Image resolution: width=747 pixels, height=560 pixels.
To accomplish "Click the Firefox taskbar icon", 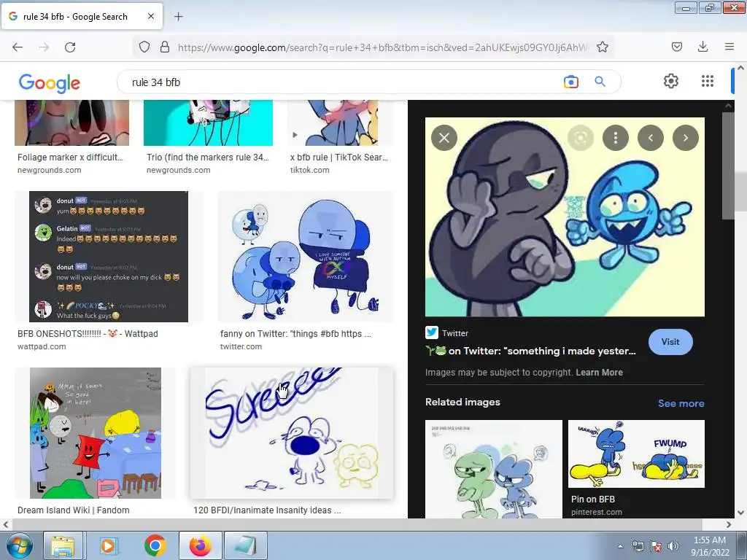I will [x=200, y=546].
